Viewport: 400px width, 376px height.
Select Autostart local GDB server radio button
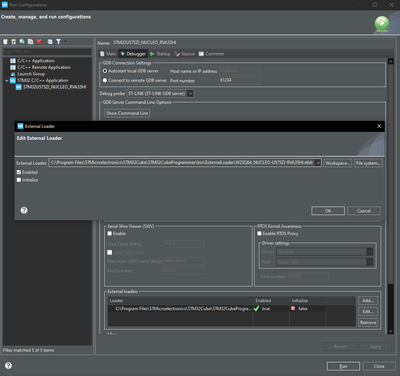pos(105,71)
